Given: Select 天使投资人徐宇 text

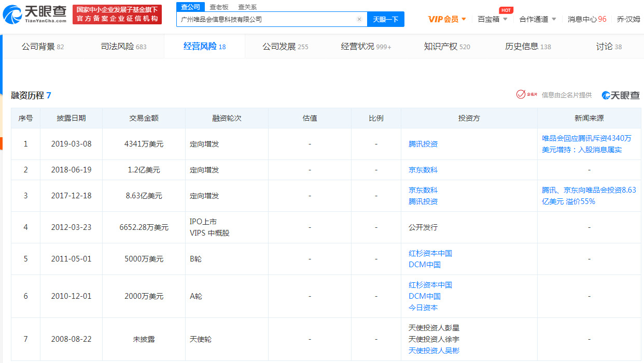Looking at the screenshot, I should click(x=434, y=339).
